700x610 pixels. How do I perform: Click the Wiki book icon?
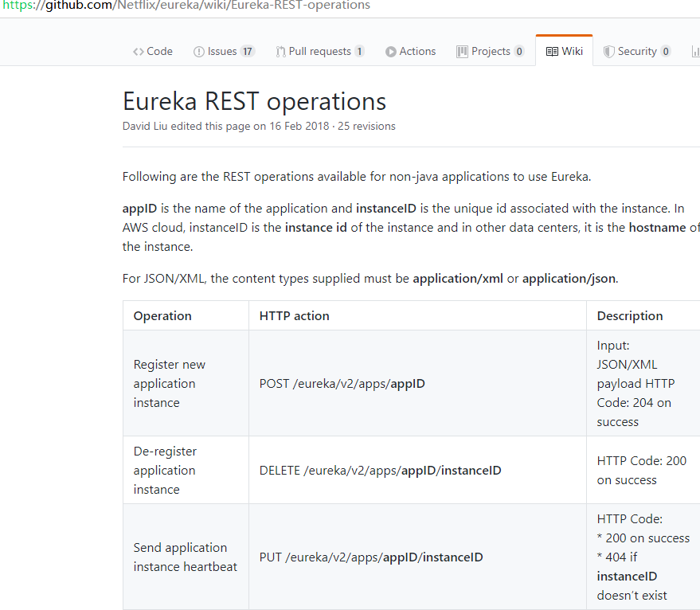[x=552, y=52]
